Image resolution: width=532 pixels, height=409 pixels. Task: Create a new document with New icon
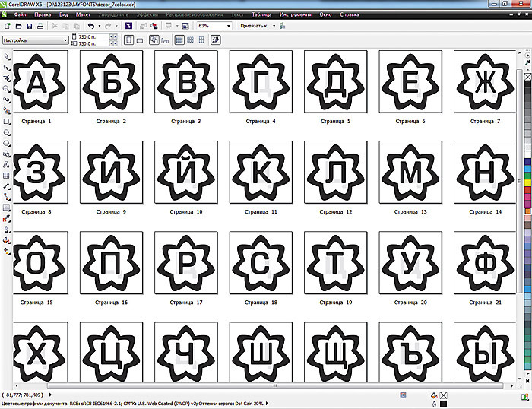coord(7,26)
